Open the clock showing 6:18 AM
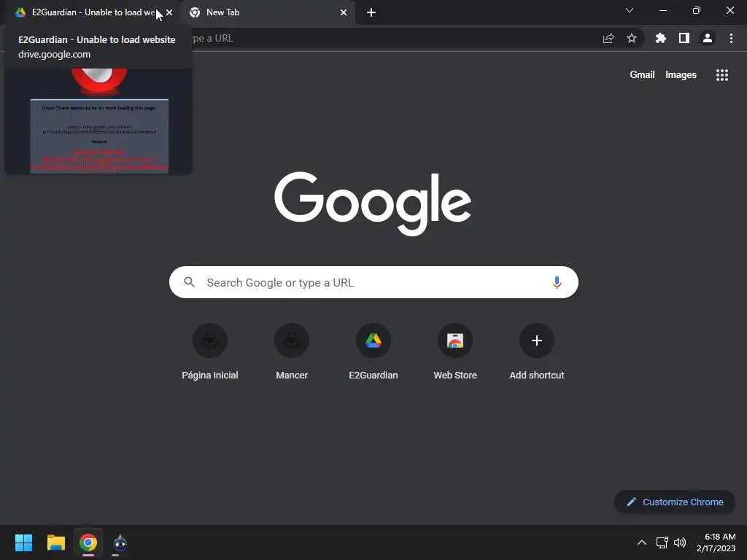This screenshot has width=747, height=560. (716, 542)
